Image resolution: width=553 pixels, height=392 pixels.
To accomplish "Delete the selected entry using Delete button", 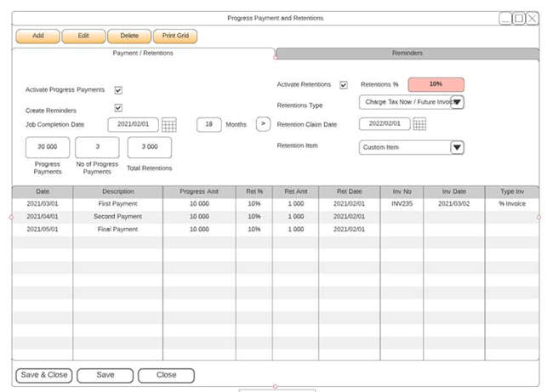I will pyautogui.click(x=129, y=37).
